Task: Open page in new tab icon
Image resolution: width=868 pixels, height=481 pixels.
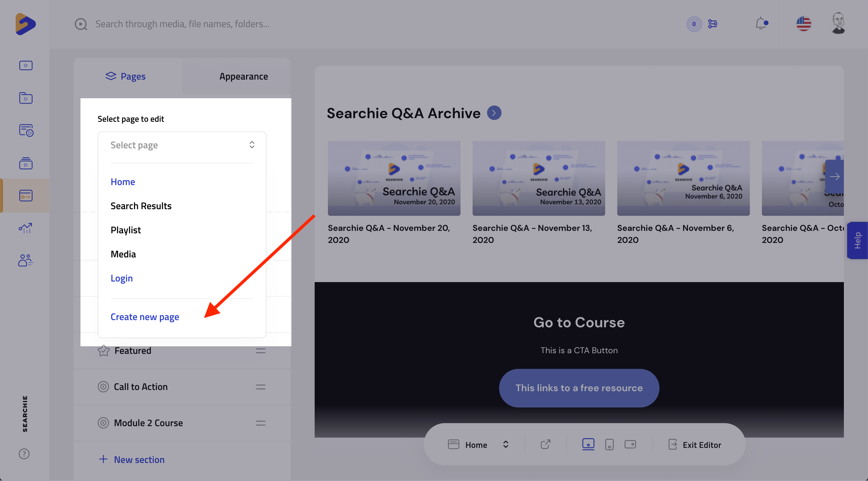Action: pos(545,444)
